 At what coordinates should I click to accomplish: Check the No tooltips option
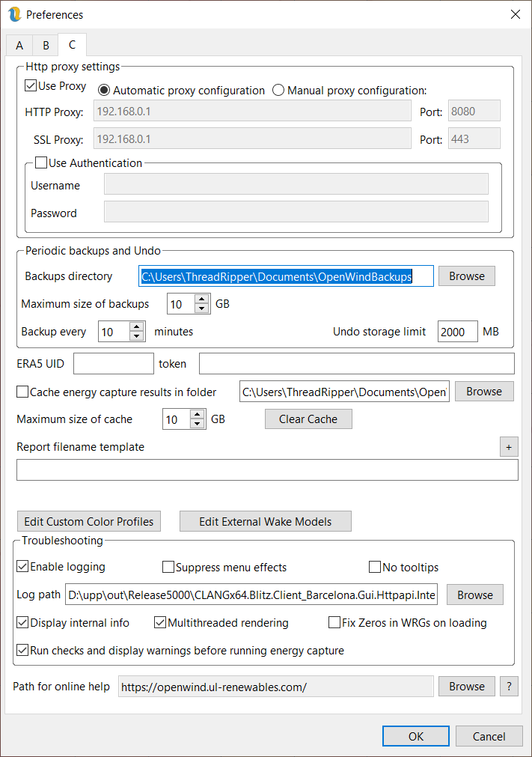[x=375, y=567]
